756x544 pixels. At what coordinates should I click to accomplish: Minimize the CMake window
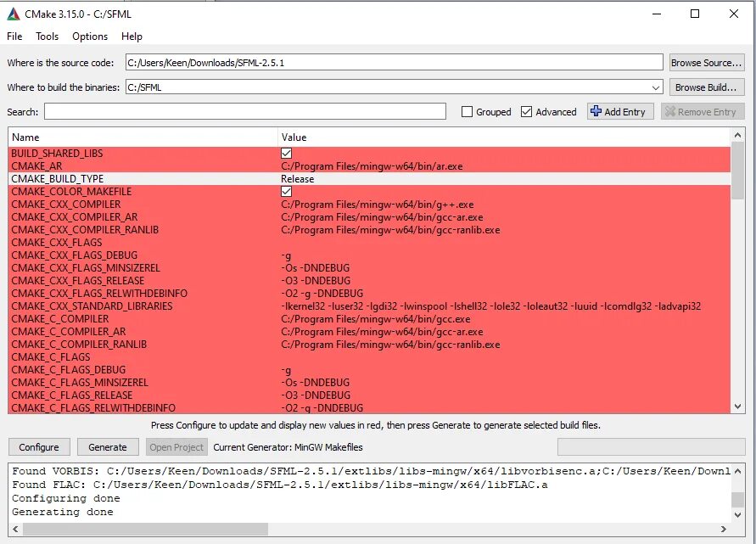pyautogui.click(x=656, y=14)
